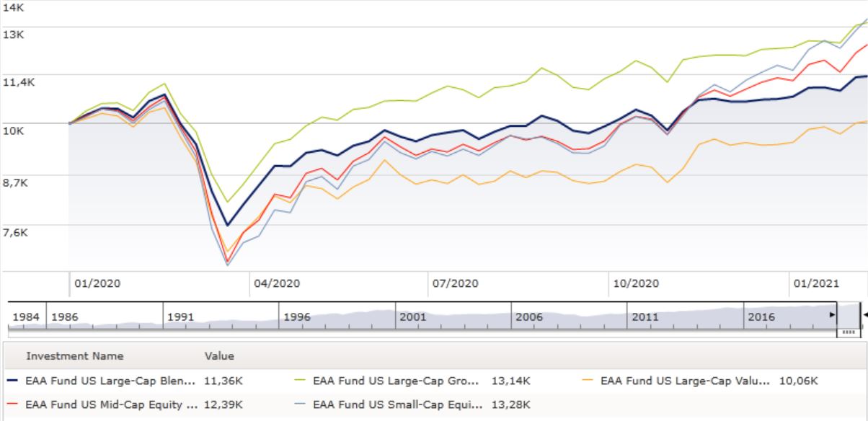Image resolution: width=868 pixels, height=421 pixels.
Task: Jump to 1984 on the overview timeline
Action: 26,317
